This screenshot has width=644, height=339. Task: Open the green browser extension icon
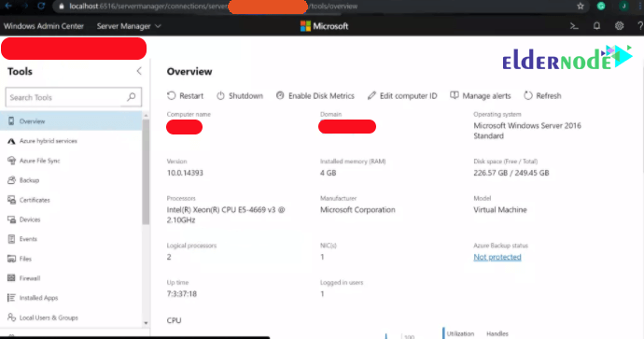pos(601,6)
